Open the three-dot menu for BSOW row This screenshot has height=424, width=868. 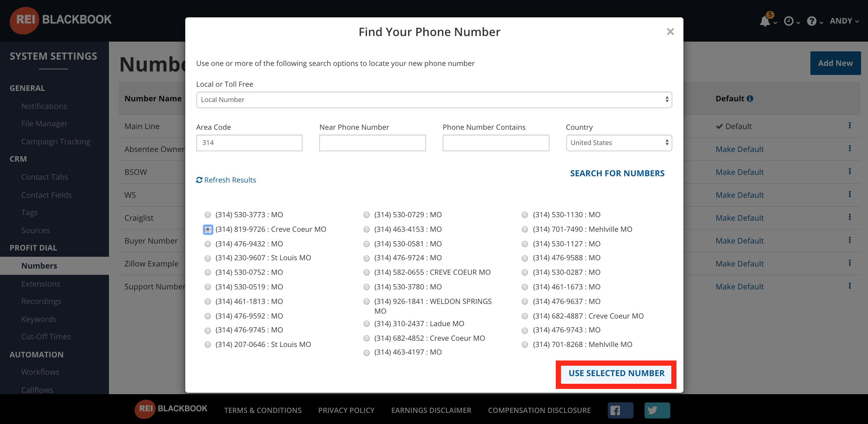click(x=850, y=171)
